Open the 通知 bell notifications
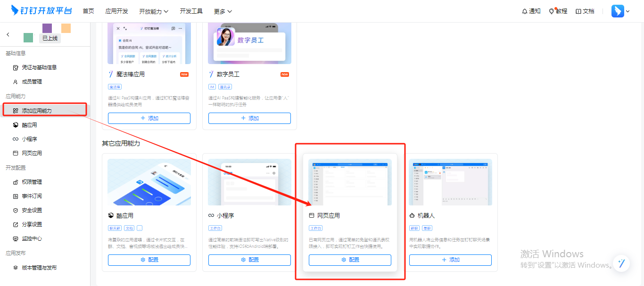Viewport: 644px width, 286px height. click(x=531, y=11)
